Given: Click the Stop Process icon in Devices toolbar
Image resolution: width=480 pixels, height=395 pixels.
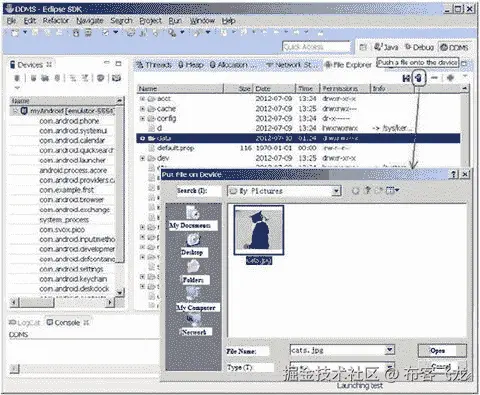Looking at the screenshot, I should point(100,78).
